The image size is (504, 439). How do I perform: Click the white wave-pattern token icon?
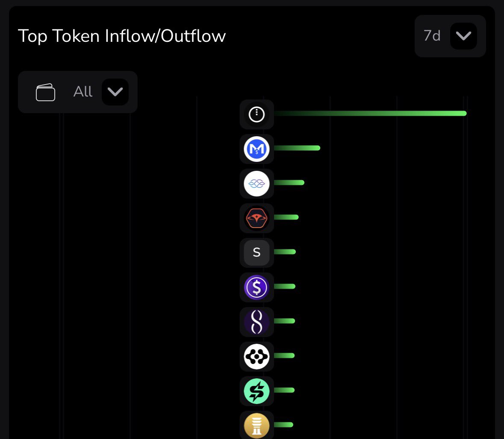(x=256, y=184)
